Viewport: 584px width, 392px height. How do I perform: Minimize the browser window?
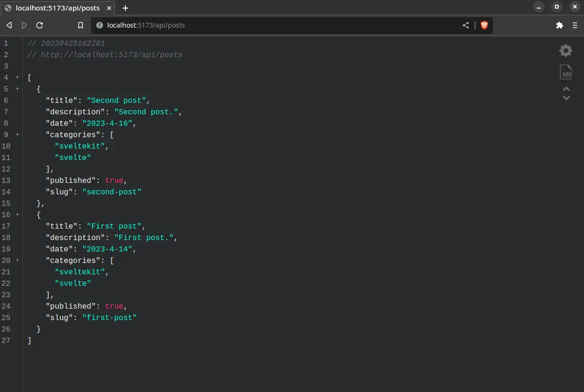[x=539, y=7]
